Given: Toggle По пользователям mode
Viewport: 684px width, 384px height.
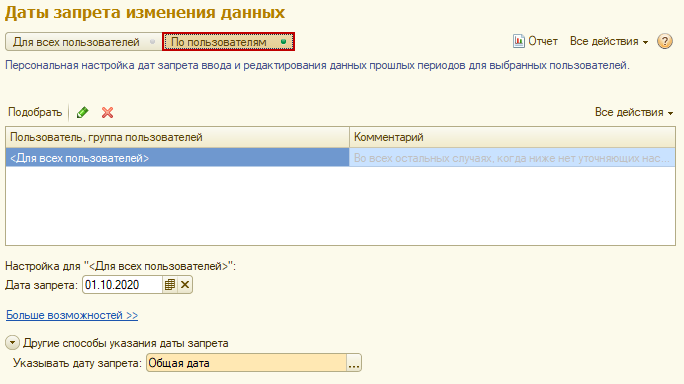Looking at the screenshot, I should pos(228,42).
